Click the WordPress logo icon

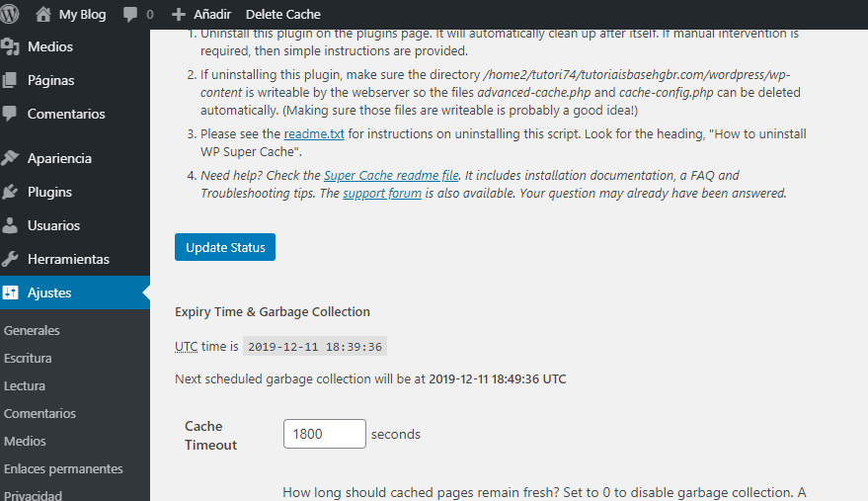[x=8, y=14]
